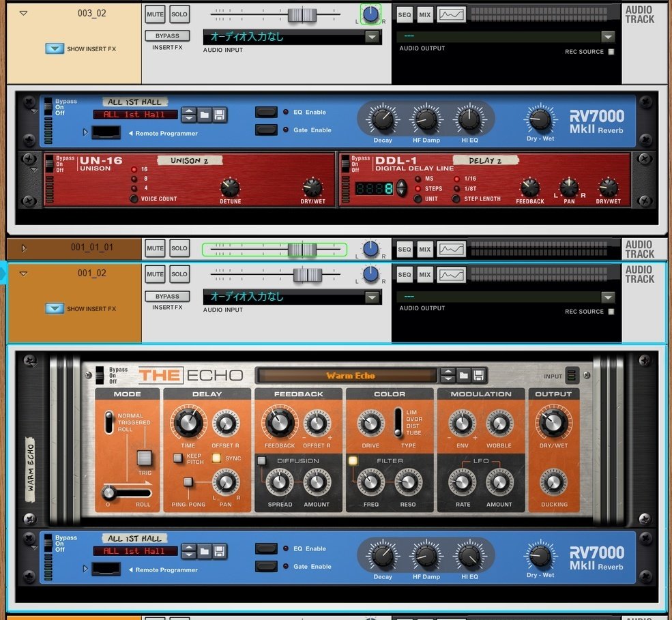672x620 pixels.
Task: Toggle Sync button on The Echo delay
Action: (216, 458)
